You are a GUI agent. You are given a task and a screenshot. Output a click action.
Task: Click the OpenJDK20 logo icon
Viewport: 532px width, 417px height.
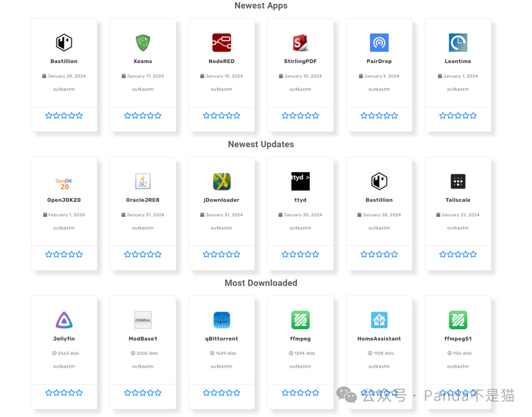64,184
